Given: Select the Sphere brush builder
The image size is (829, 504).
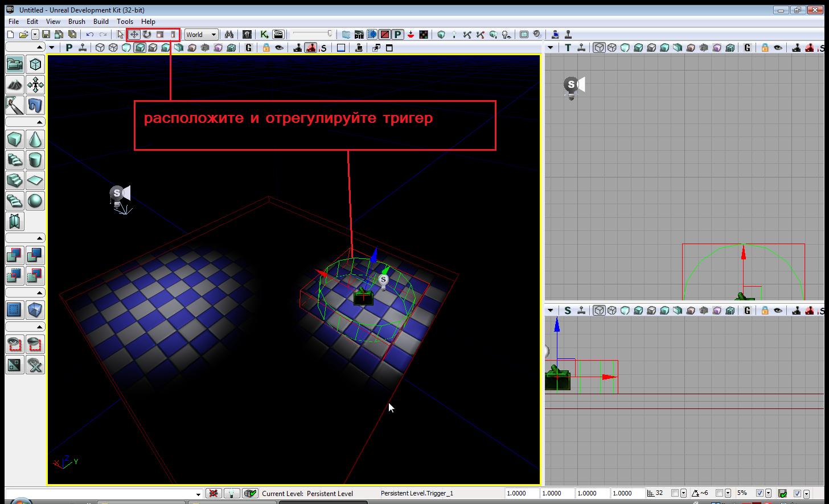Looking at the screenshot, I should [35, 201].
